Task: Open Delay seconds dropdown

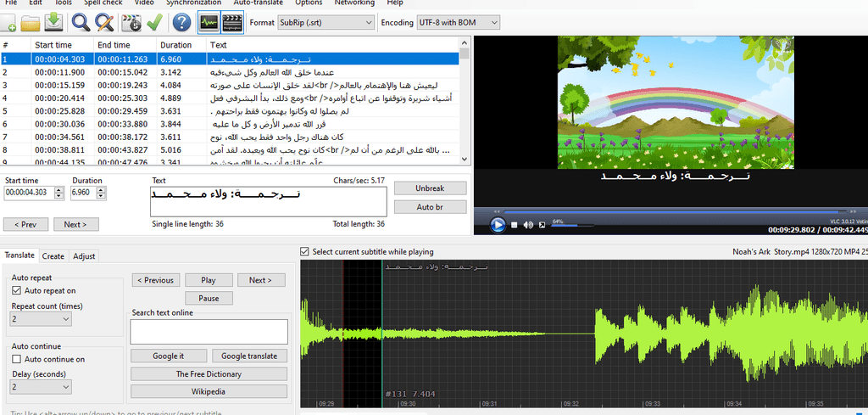Action: (x=41, y=387)
